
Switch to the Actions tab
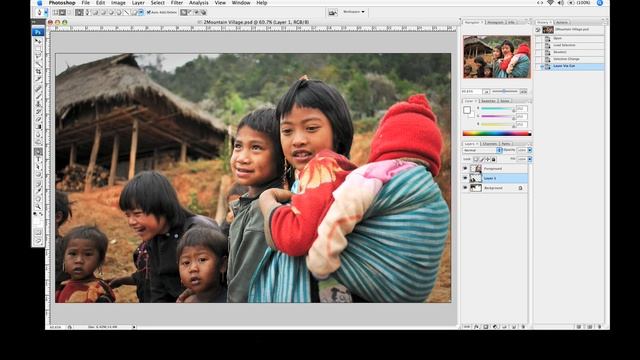click(x=562, y=22)
